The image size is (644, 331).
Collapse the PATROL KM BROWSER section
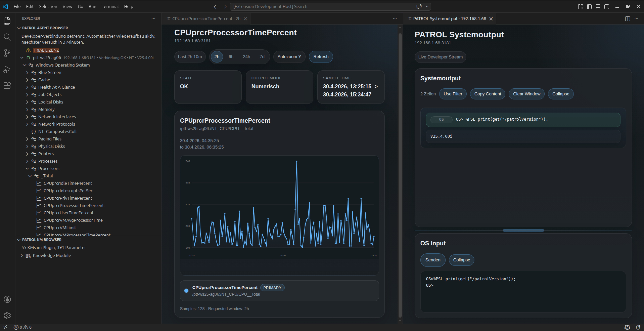(x=19, y=240)
